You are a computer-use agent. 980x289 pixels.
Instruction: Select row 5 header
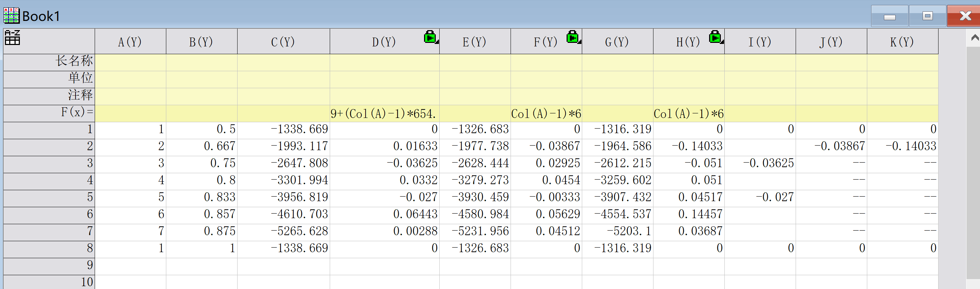tap(49, 198)
